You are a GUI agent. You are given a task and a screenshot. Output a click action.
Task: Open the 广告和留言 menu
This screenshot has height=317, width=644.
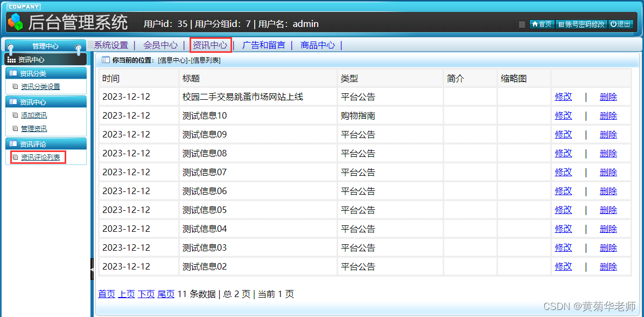pyautogui.click(x=264, y=45)
